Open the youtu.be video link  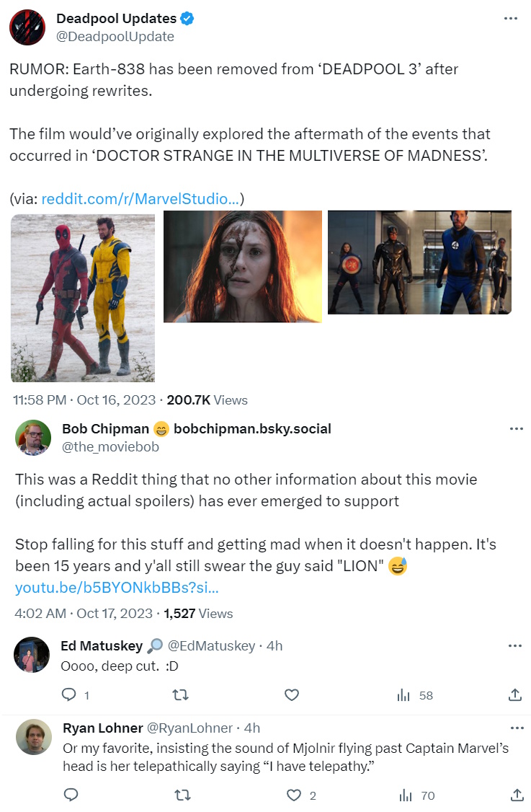(117, 588)
